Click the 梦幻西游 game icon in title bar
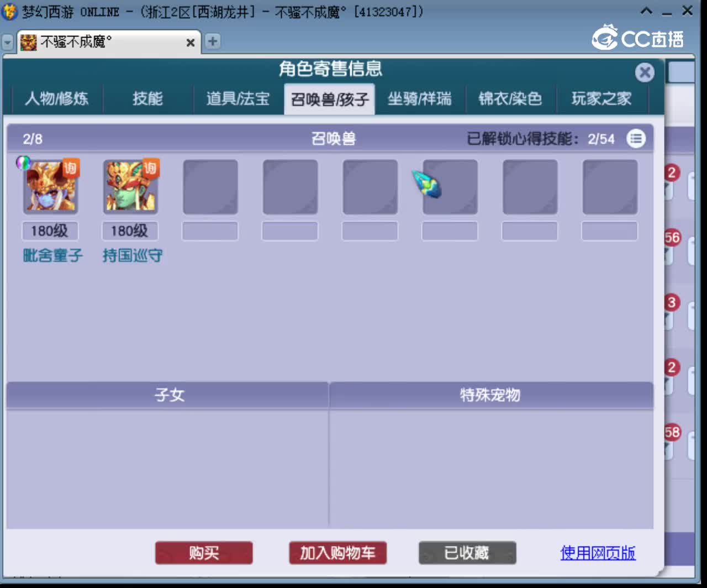 click(x=9, y=11)
